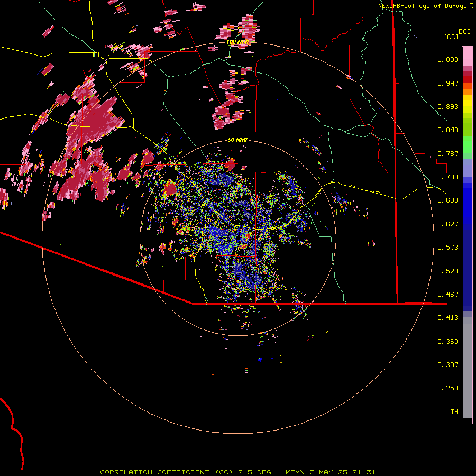Click the pink top segment of color bar

[467, 56]
